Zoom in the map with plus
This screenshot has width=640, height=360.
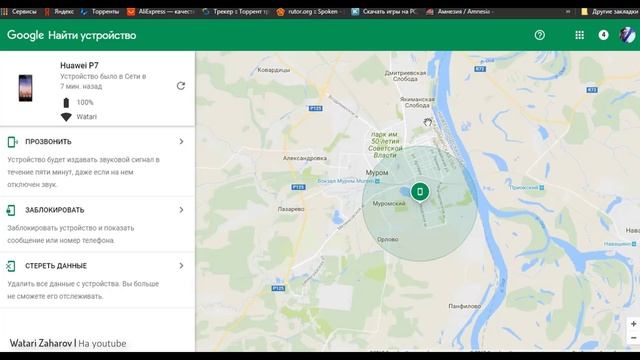click(633, 324)
